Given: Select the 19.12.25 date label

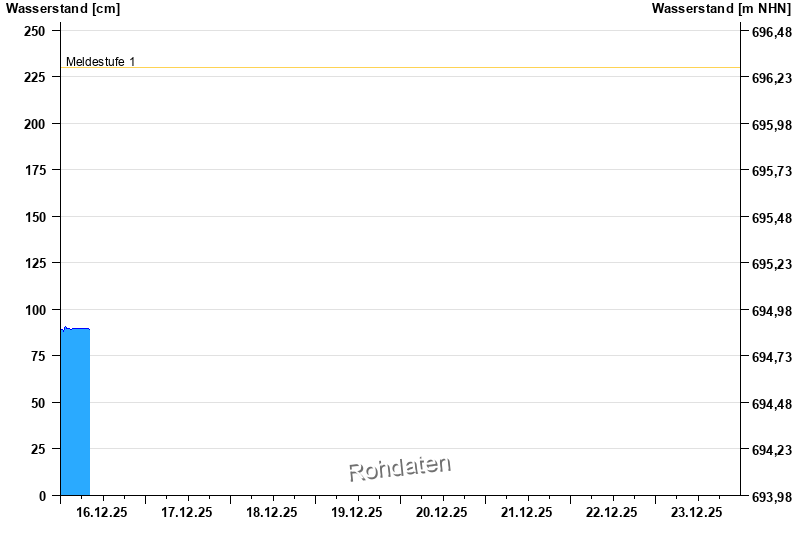Looking at the screenshot, I should pyautogui.click(x=357, y=512).
